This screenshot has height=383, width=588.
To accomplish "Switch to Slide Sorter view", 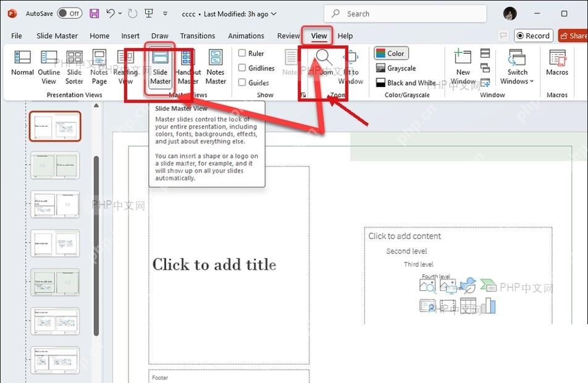I will [74, 67].
